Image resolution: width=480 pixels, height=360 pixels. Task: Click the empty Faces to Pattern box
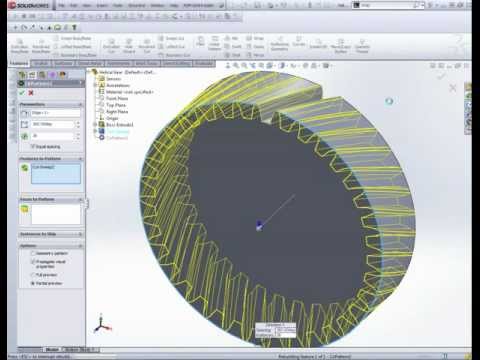click(56, 214)
